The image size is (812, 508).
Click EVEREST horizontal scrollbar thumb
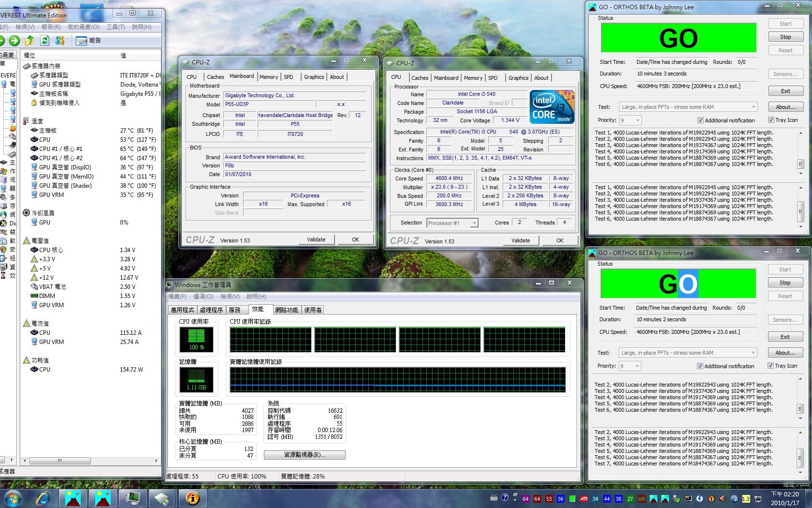click(x=60, y=461)
